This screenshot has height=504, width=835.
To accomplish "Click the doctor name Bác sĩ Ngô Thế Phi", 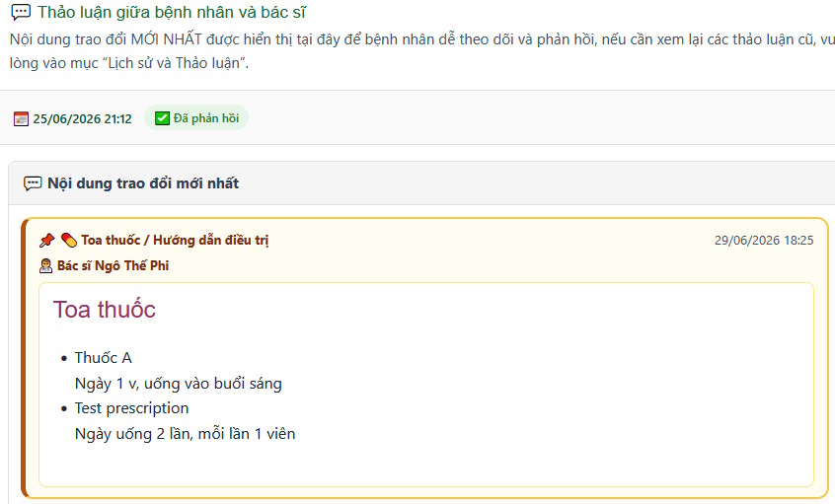I will tap(113, 265).
